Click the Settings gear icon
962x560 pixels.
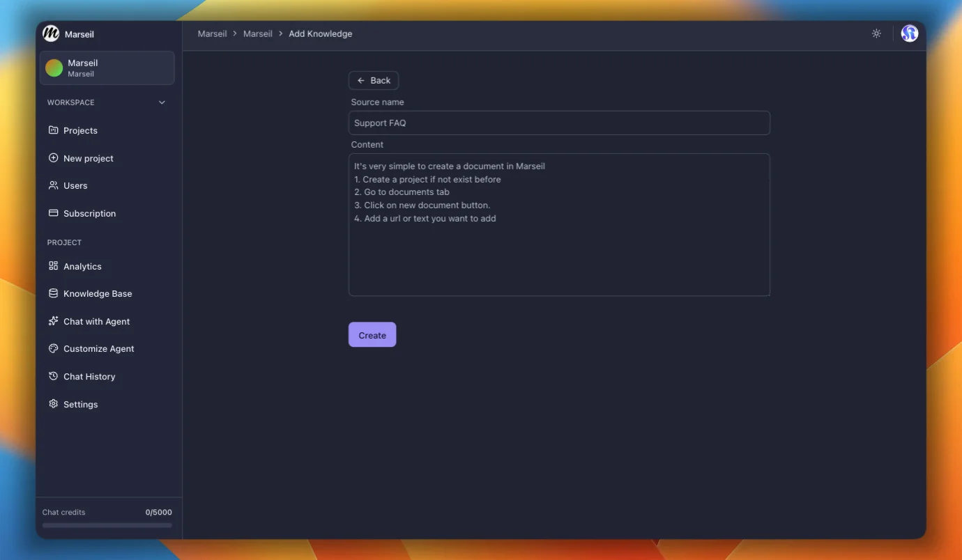click(x=53, y=404)
